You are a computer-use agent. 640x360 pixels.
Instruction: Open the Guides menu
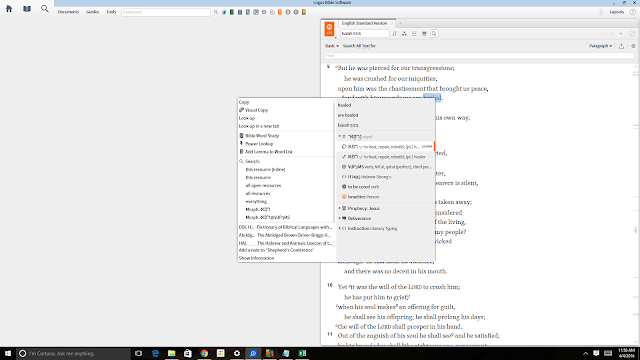92,12
